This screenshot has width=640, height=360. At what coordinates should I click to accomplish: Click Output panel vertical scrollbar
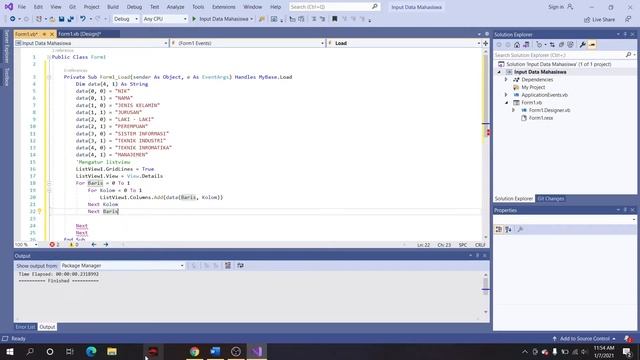[x=485, y=293]
